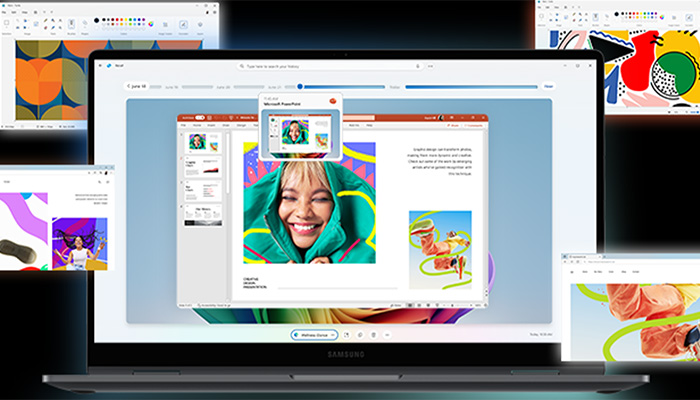Image resolution: width=700 pixels, height=400 pixels.
Task: Click the more options icon in the Recall toolbar
Action: pos(387,335)
